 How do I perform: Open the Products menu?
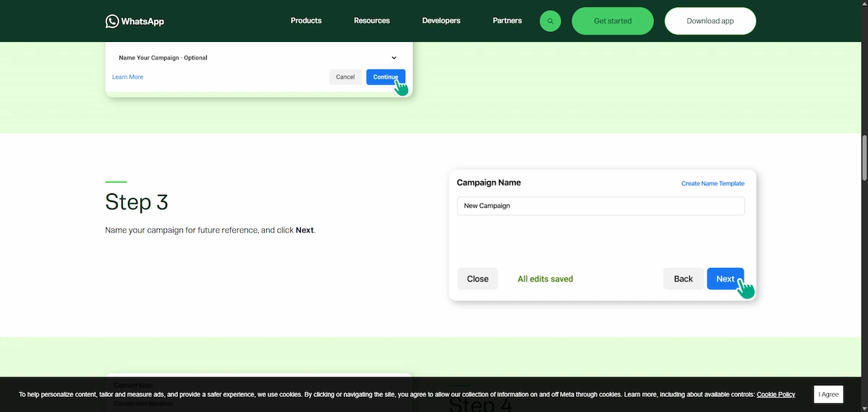(306, 21)
